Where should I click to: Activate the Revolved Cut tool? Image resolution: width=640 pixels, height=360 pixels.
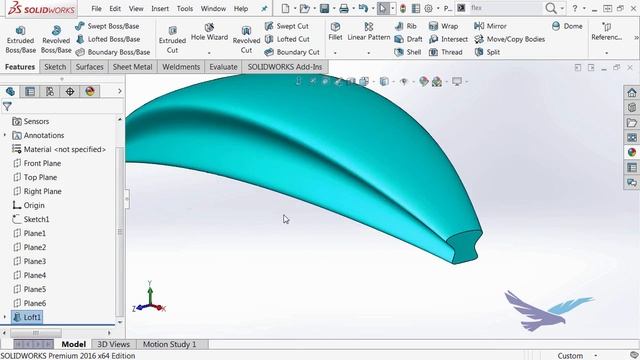[x=246, y=40]
